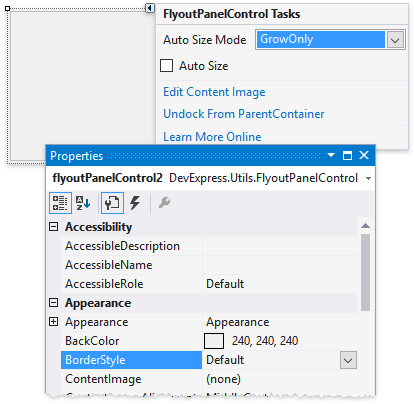Image resolution: width=414 pixels, height=404 pixels.
Task: Click the BackColor color swatch
Action: click(214, 341)
